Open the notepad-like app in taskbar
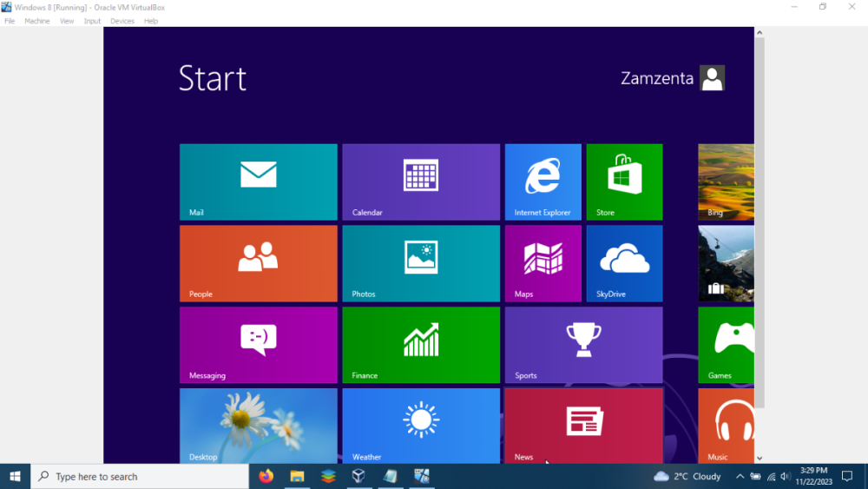868x489 pixels. click(391, 476)
